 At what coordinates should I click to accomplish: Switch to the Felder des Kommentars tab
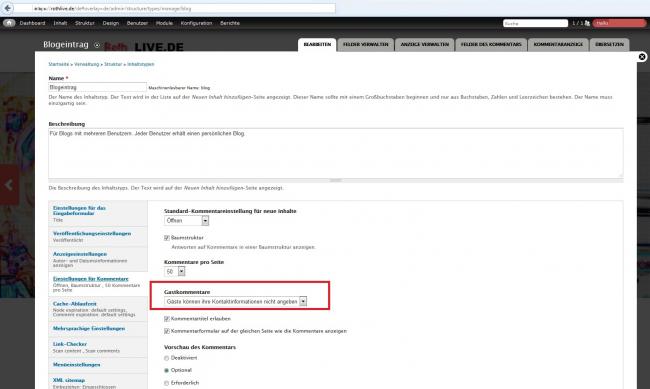tap(491, 45)
